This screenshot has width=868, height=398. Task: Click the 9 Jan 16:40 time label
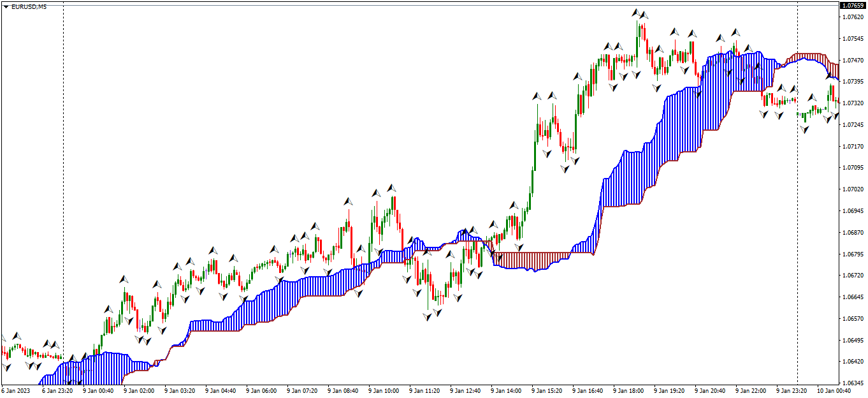click(x=588, y=390)
